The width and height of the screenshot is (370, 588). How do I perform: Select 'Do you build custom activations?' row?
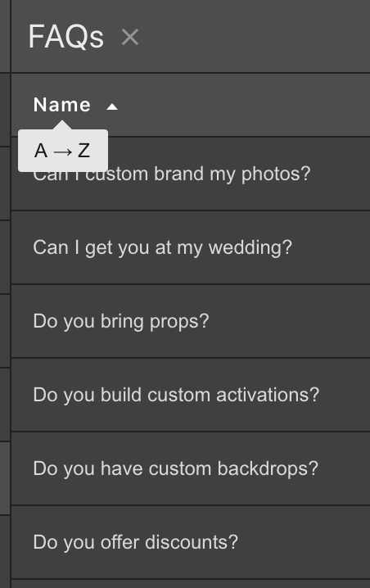191,395
